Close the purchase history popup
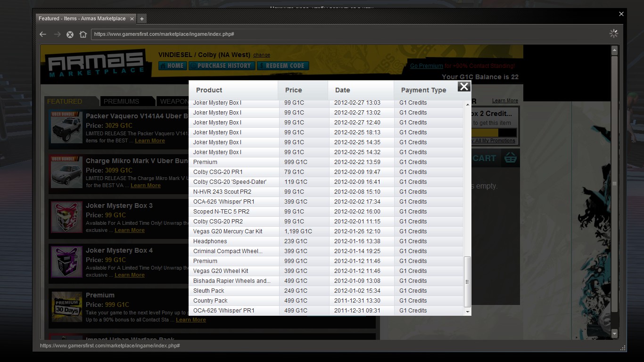Viewport: 644px width, 362px height. pos(464,86)
